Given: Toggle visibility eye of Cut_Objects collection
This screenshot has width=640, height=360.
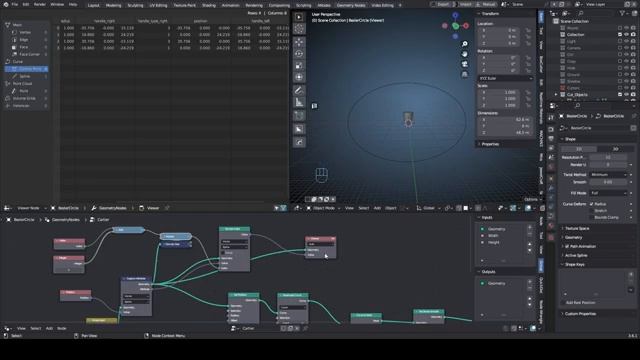Looking at the screenshot, I should 627,94.
